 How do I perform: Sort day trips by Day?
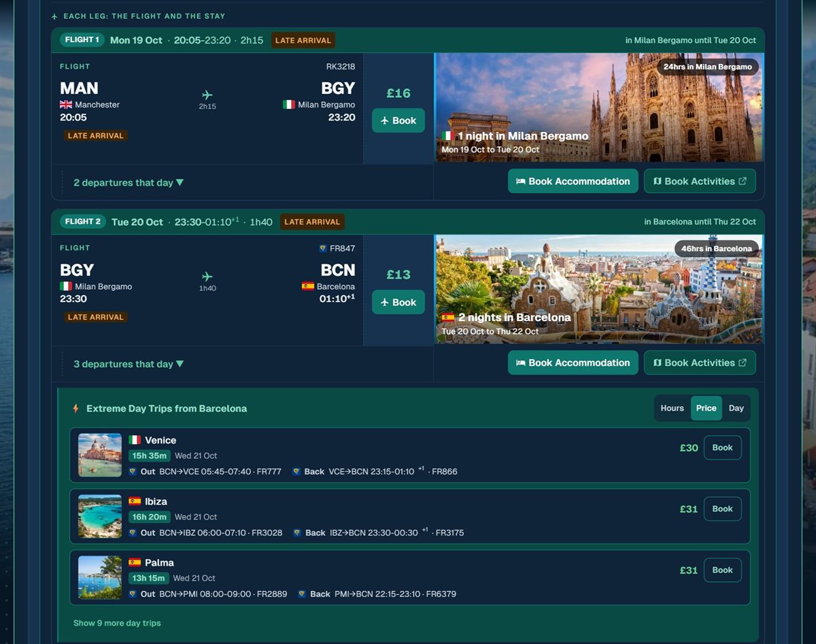point(736,408)
